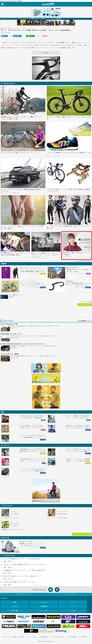Viewport: 92px width, 644px height.
Task: Click the 続きを読む read-more button
Action: [46, 53]
